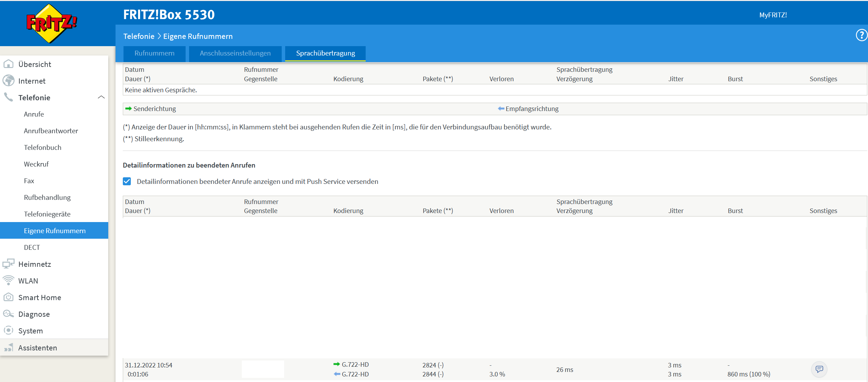Viewport: 868px width, 382px height.
Task: Click the call date 31.12.2022 10:54
Action: 148,365
